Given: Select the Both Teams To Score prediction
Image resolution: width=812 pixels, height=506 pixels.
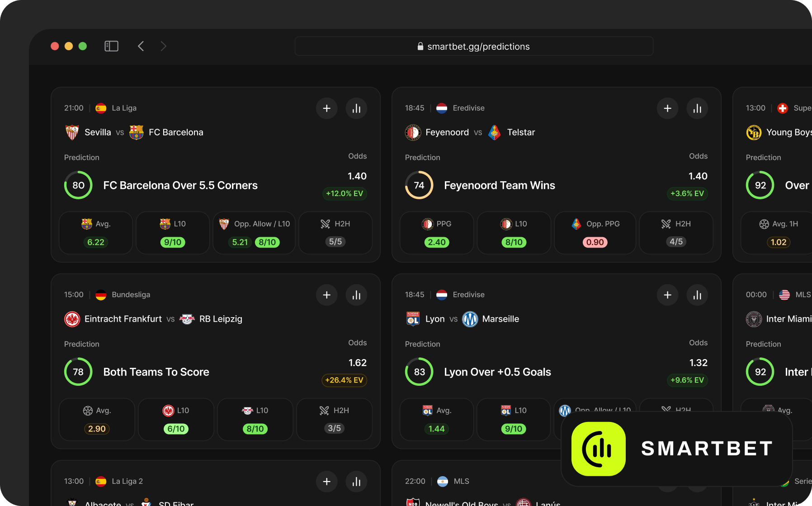Looking at the screenshot, I should pos(156,372).
